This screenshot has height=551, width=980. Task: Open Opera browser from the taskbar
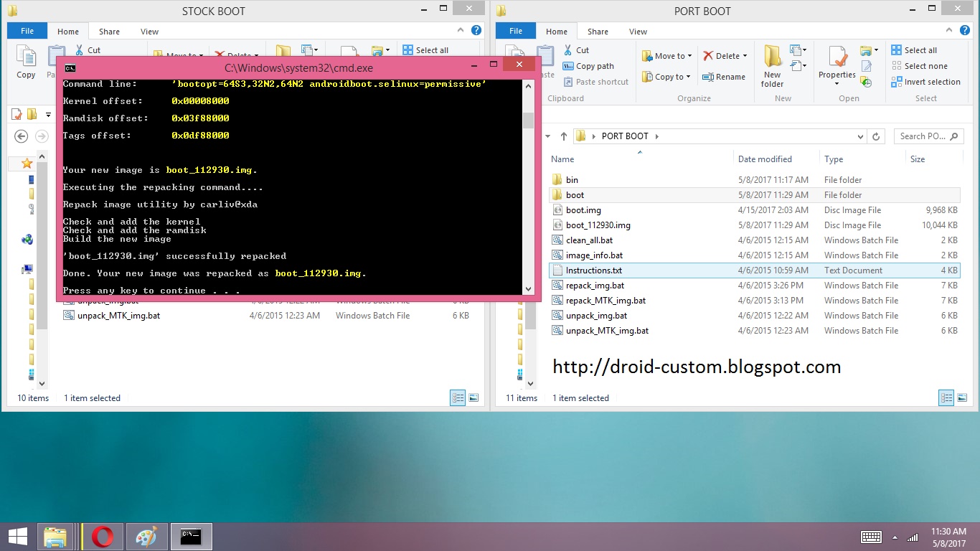(x=101, y=536)
